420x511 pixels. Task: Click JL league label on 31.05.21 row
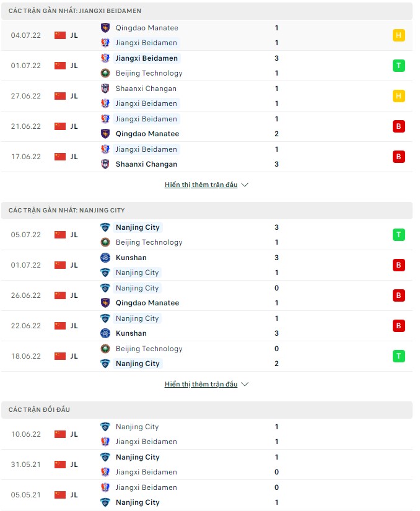click(74, 465)
